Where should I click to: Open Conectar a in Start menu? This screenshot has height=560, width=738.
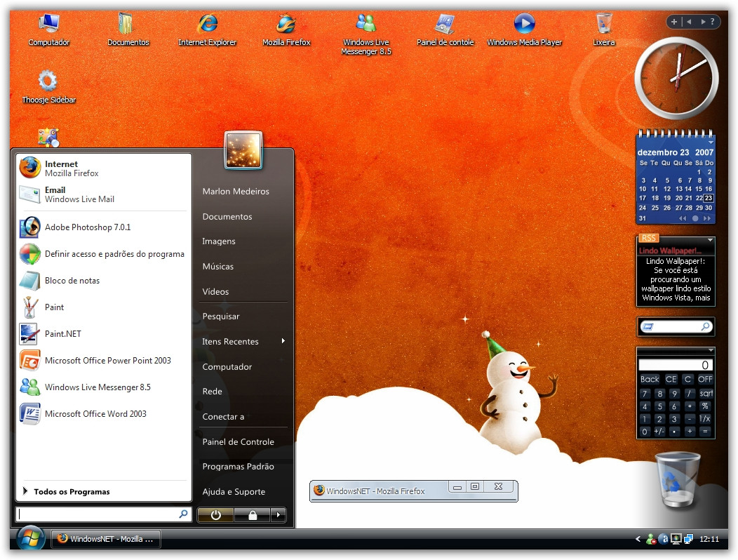[223, 416]
